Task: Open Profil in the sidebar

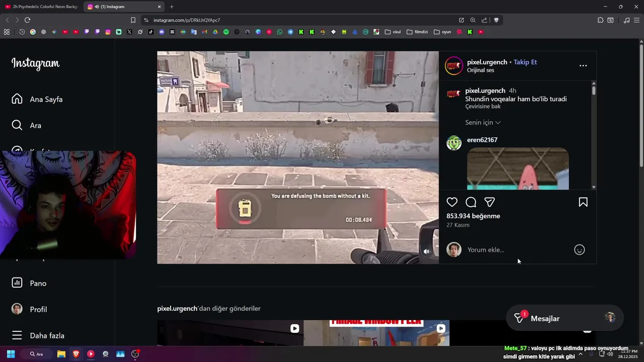Action: point(29,309)
